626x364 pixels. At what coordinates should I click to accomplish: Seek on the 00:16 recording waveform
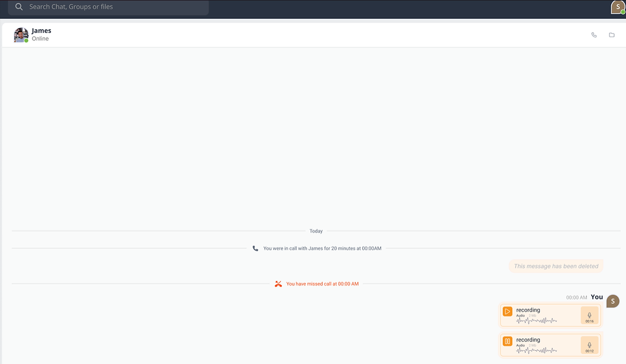click(x=536, y=321)
